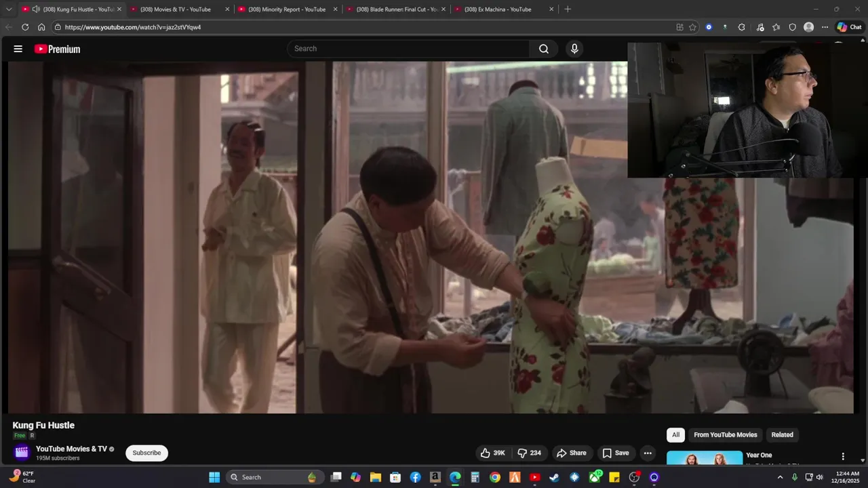Open more actions menu below the video
Viewport: 868px width, 488px height.
click(648, 453)
